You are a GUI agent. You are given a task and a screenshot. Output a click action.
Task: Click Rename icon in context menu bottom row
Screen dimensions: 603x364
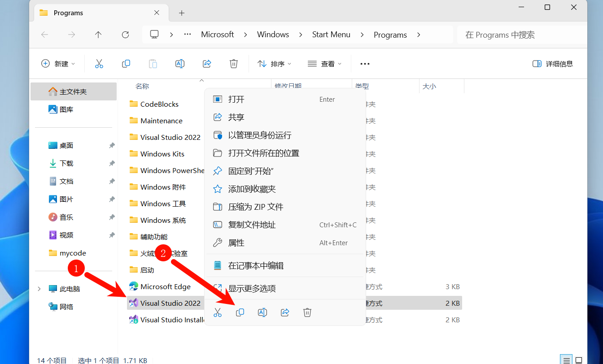[262, 312]
